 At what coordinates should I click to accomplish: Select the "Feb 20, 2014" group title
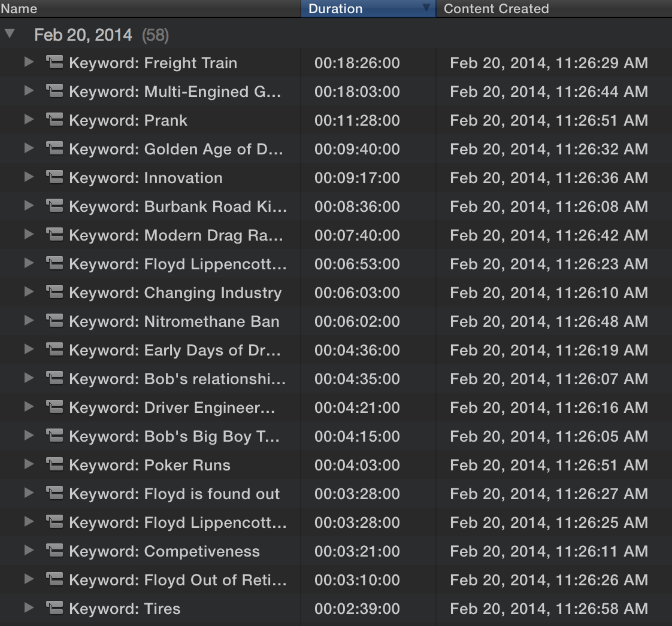pyautogui.click(x=83, y=35)
